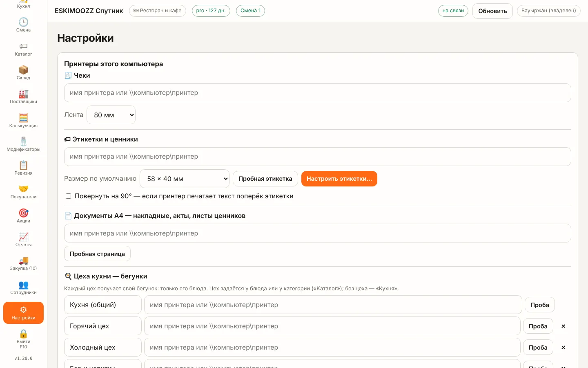Click the printer field in Кухня (общий) row
Viewport: 588px width, 368px height.
tap(333, 305)
